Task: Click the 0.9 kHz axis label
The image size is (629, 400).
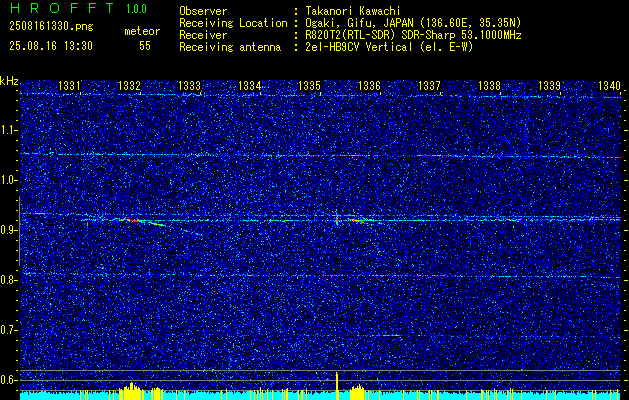Action: click(x=8, y=230)
